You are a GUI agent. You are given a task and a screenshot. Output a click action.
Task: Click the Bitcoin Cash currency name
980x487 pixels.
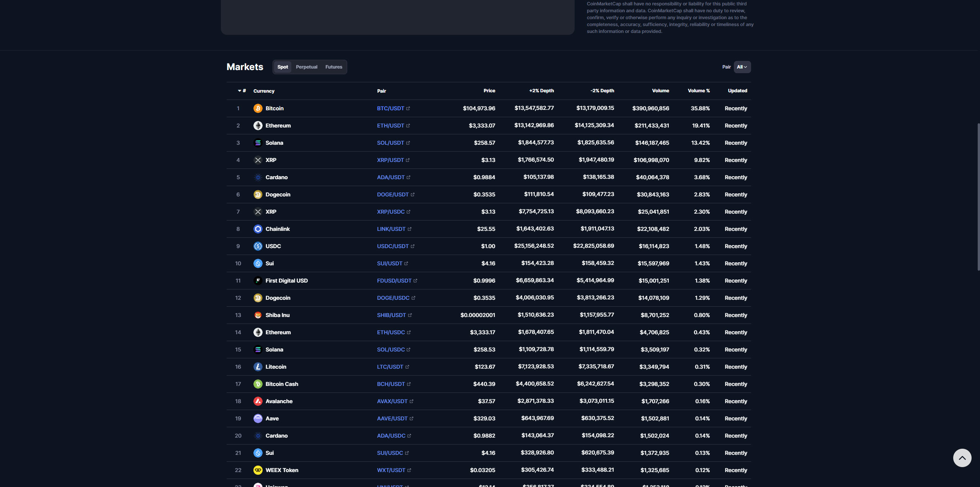click(282, 384)
